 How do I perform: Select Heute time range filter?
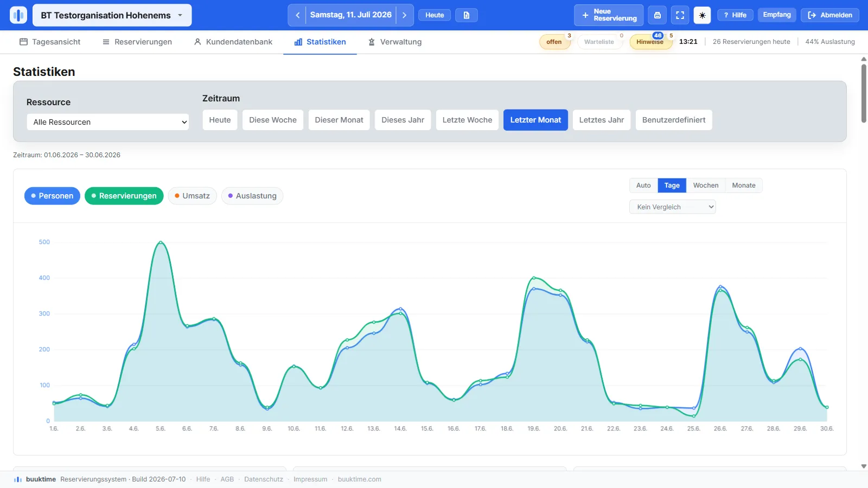[x=220, y=120]
